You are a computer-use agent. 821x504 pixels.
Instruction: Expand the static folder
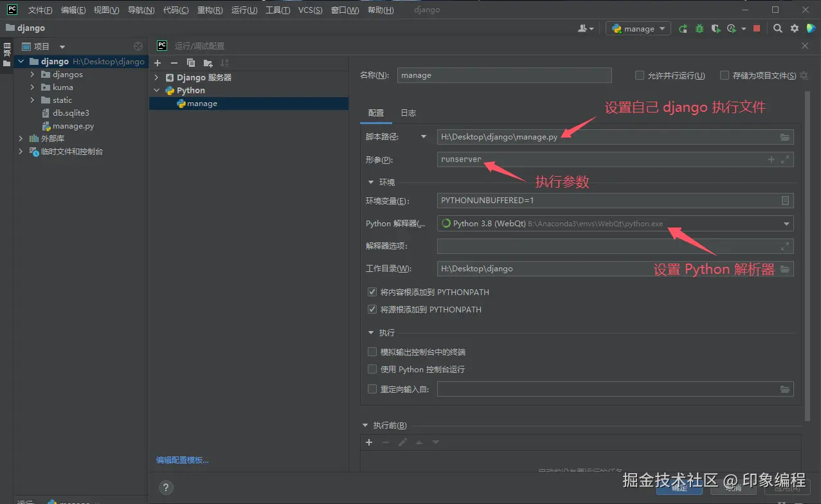(x=32, y=100)
